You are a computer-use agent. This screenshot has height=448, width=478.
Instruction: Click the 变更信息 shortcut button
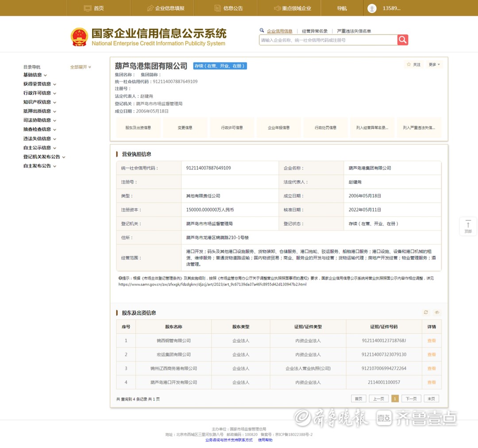click(x=185, y=127)
